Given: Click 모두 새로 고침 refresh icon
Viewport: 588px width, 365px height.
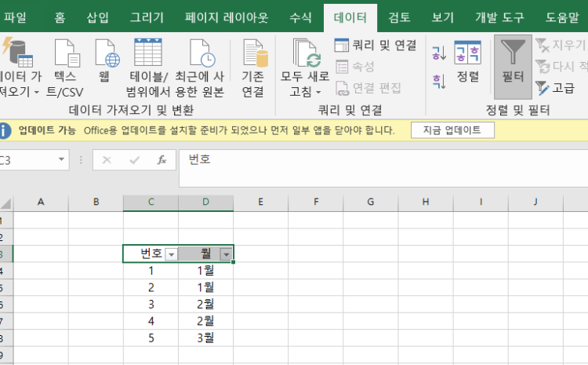Looking at the screenshot, I should (305, 53).
